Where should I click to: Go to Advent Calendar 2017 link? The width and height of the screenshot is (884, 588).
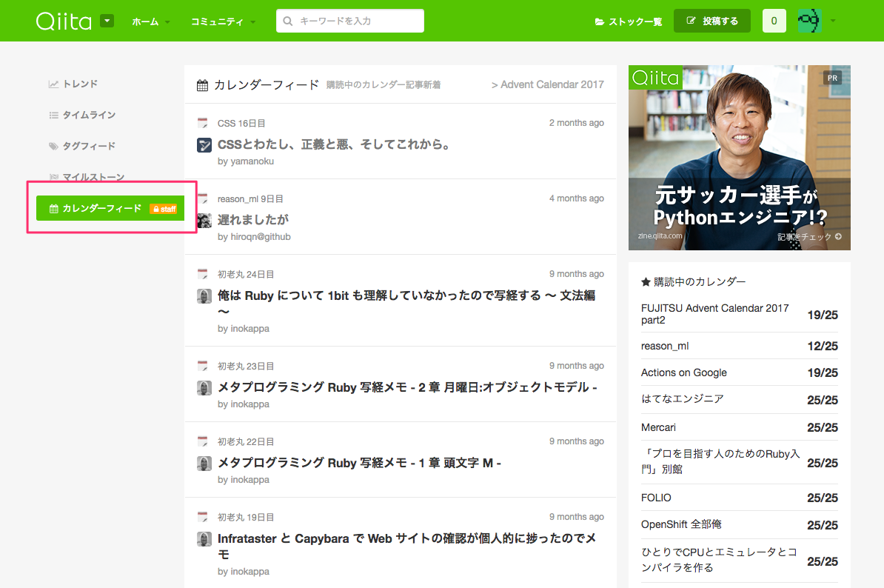coord(547,84)
